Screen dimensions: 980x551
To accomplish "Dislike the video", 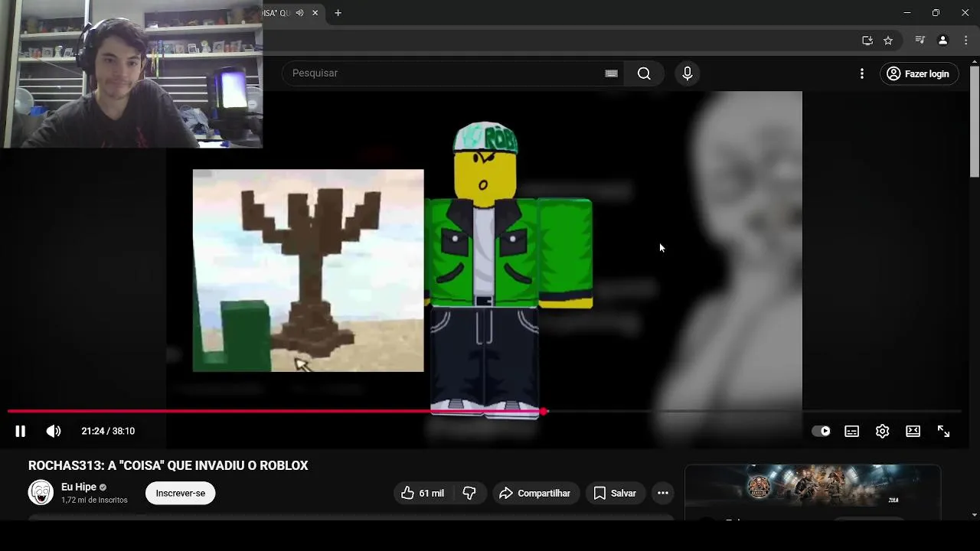I will [469, 494].
